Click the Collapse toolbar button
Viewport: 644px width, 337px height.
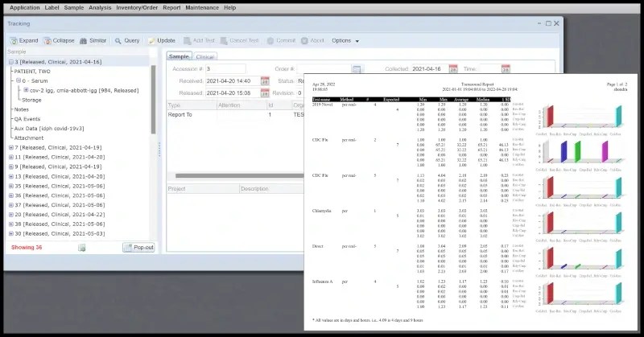(59, 41)
